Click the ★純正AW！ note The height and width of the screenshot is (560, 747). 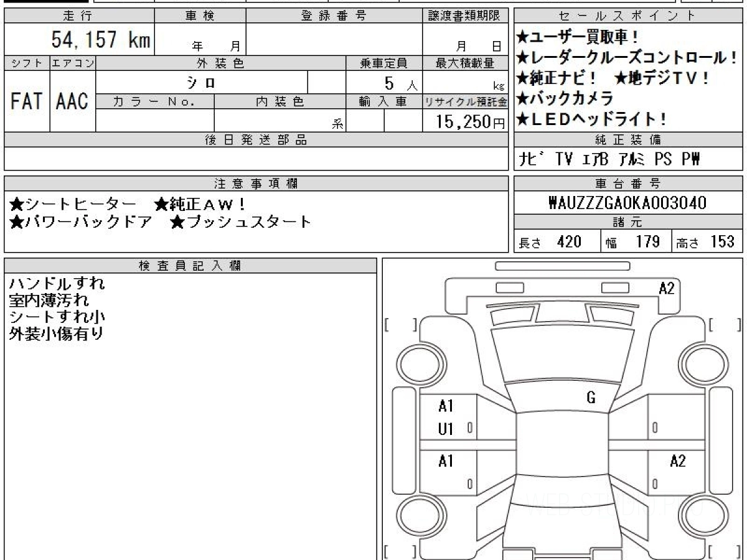[200, 204]
